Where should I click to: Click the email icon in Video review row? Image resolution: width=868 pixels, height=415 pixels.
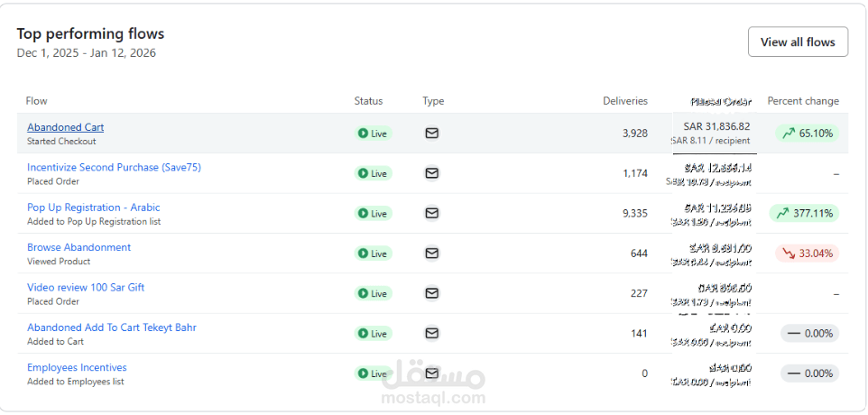432,293
